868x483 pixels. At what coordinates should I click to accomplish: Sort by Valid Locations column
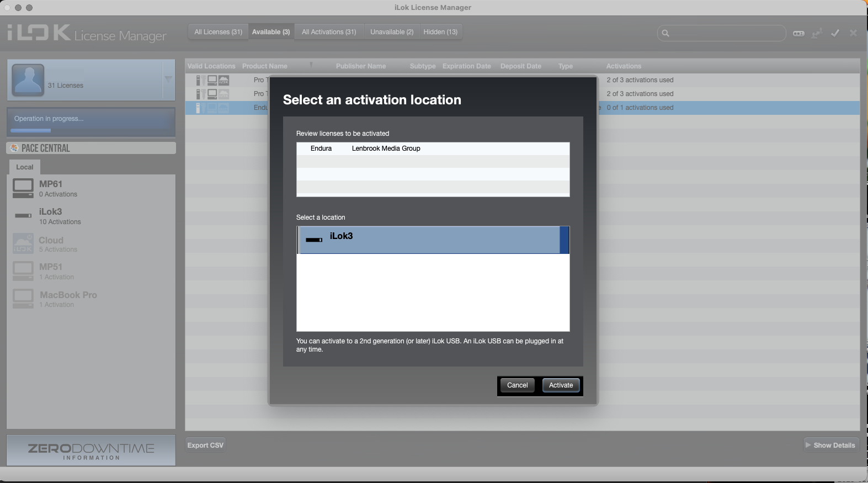[x=211, y=66]
